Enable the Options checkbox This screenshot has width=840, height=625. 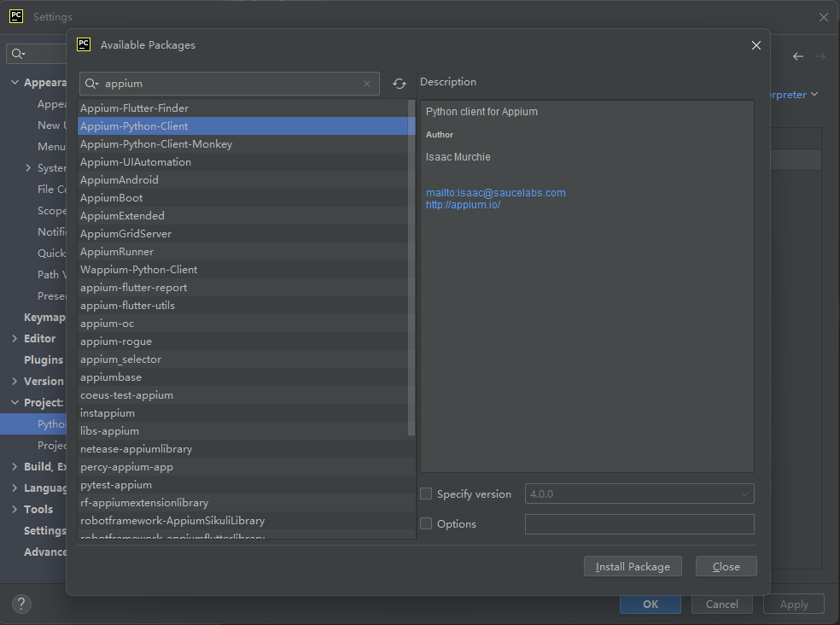426,523
